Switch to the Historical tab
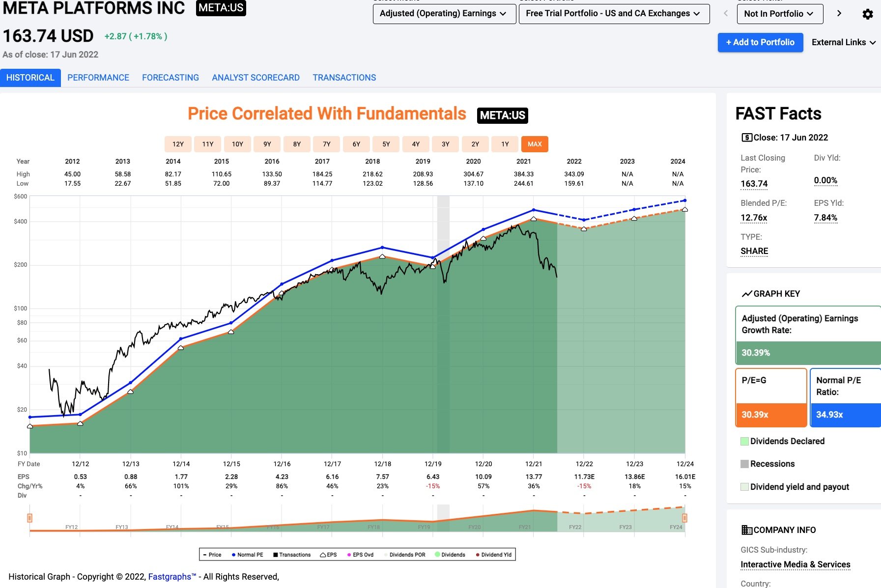 click(x=30, y=78)
